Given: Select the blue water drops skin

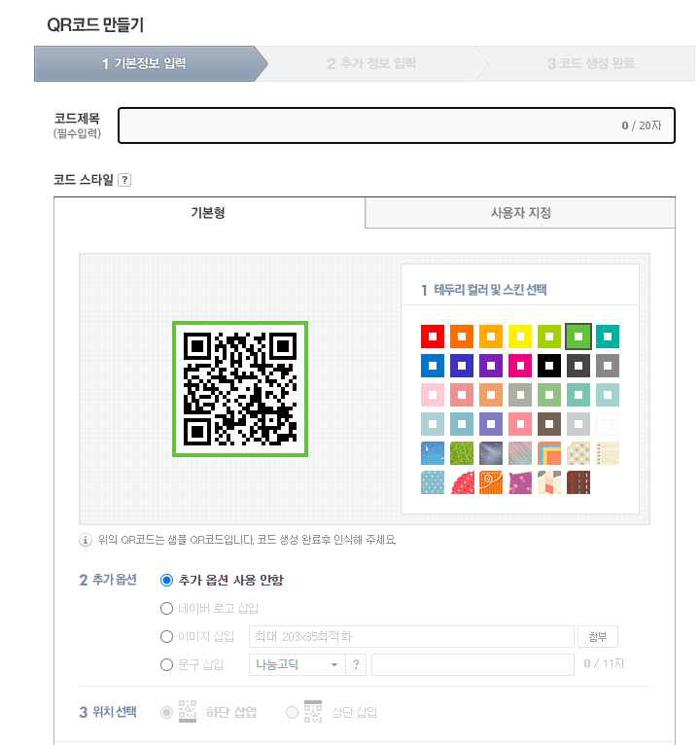Looking at the screenshot, I should click(433, 453).
